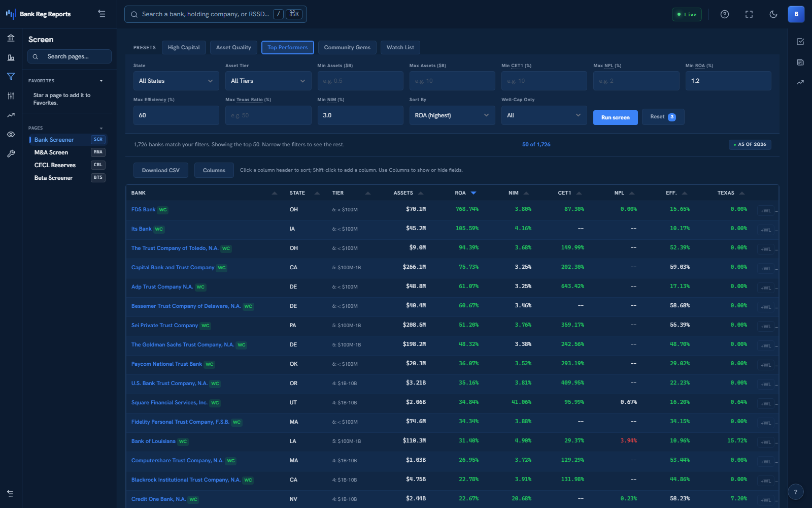Viewport: 812px width, 508px height.
Task: Focus the top bank search box
Action: point(215,14)
